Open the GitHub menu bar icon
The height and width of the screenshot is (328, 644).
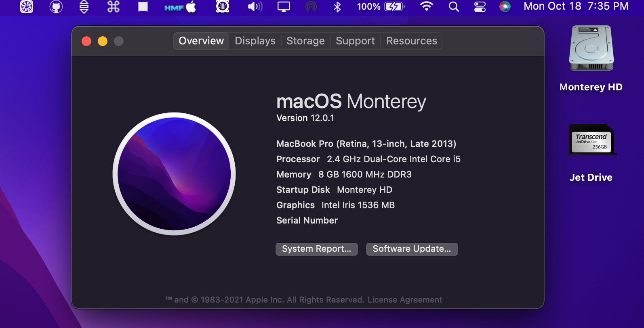[56, 6]
